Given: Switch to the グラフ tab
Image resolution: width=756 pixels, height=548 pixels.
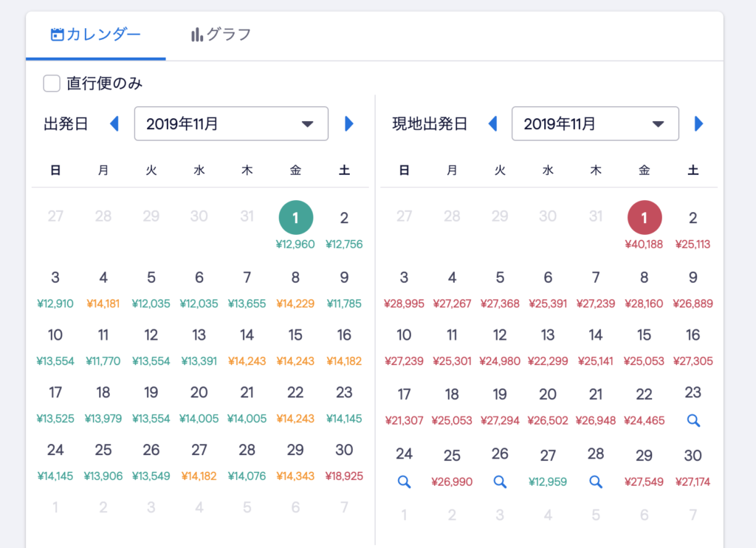Looking at the screenshot, I should point(221,35).
